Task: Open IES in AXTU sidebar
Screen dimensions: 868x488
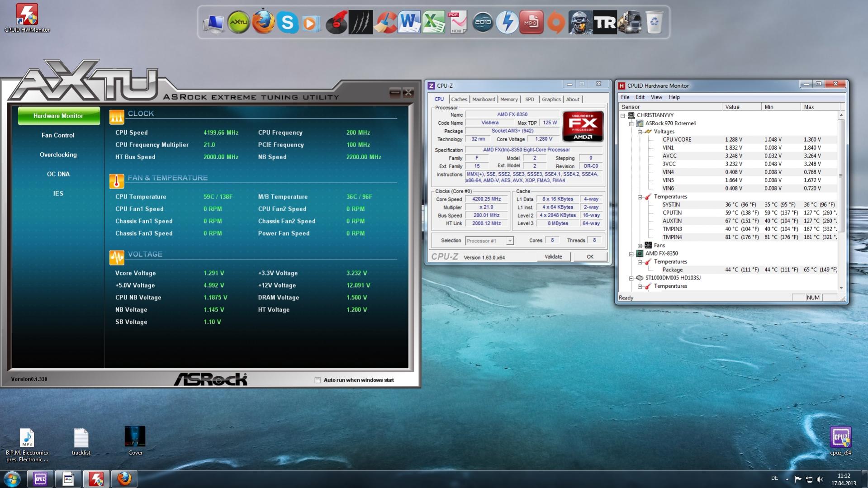Action: (x=58, y=194)
